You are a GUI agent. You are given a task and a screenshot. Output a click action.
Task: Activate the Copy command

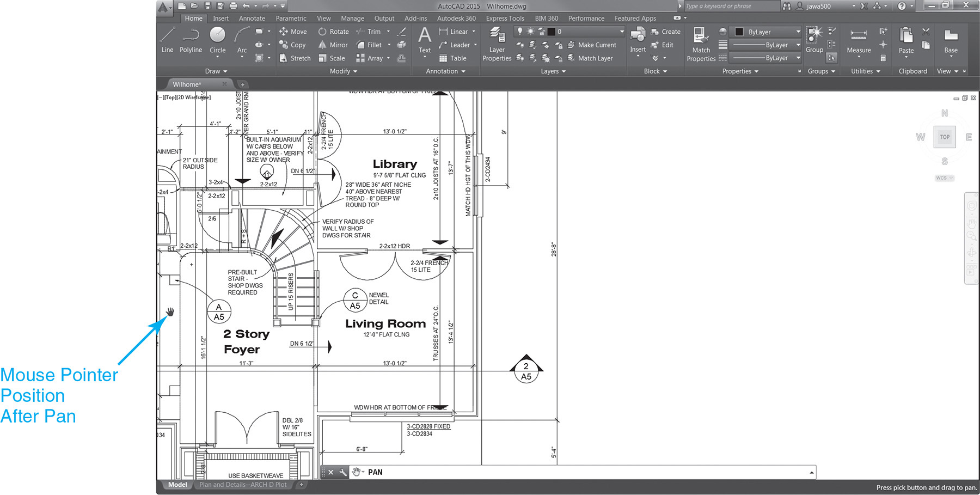292,45
